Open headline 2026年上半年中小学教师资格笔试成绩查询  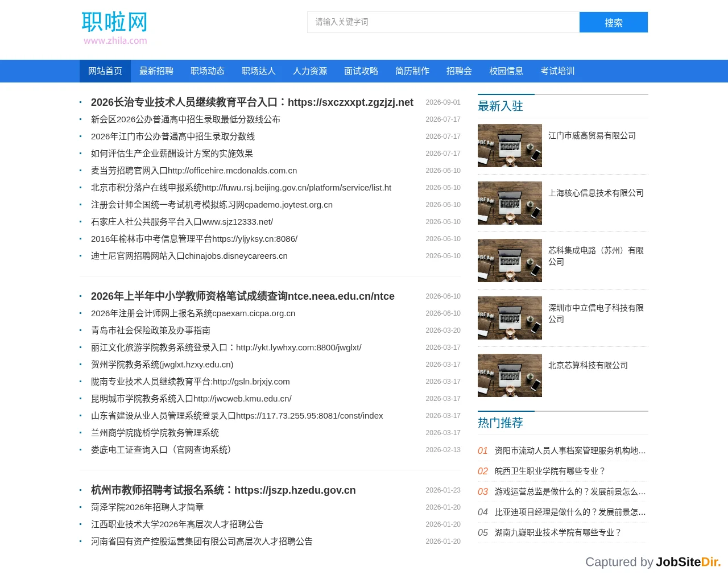[243, 296]
